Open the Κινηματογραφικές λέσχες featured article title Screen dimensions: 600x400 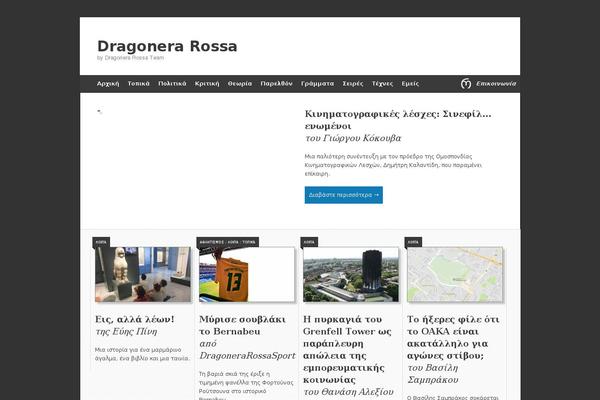point(398,120)
